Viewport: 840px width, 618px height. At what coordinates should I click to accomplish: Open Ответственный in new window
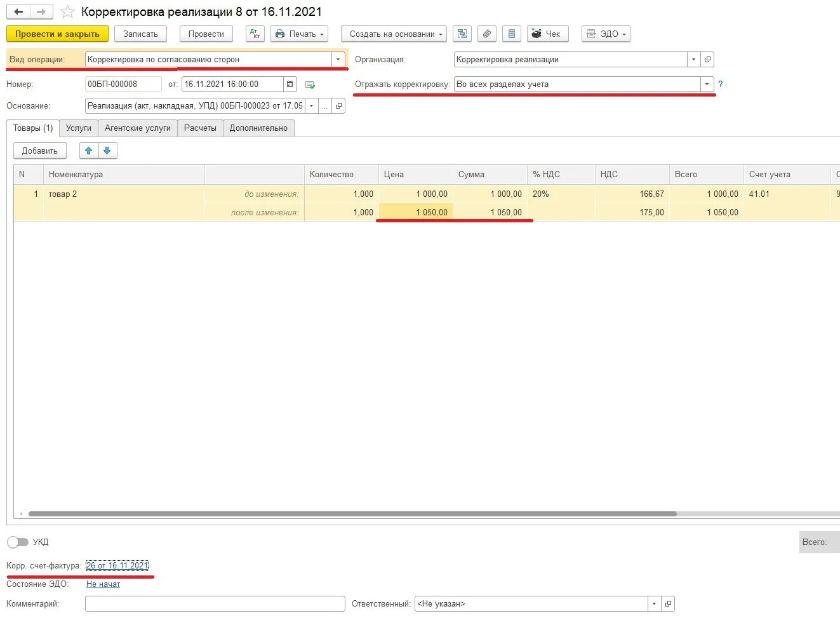coord(668,603)
